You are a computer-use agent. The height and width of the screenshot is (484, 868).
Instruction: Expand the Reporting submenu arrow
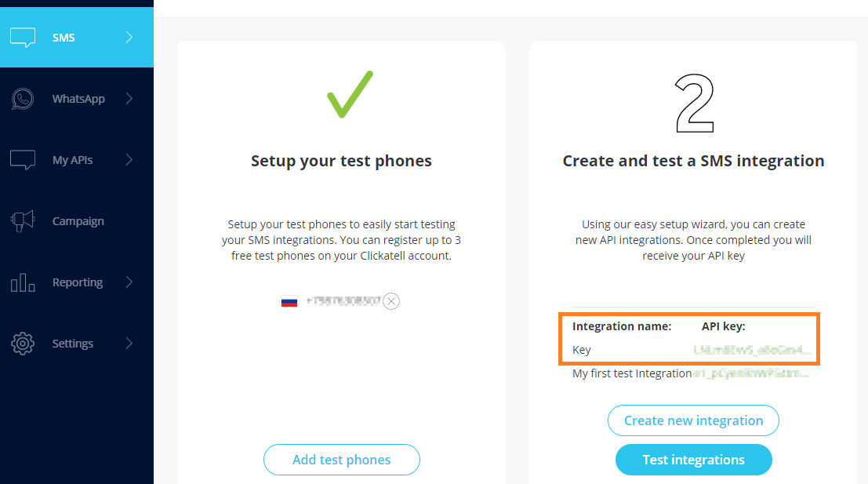129,282
